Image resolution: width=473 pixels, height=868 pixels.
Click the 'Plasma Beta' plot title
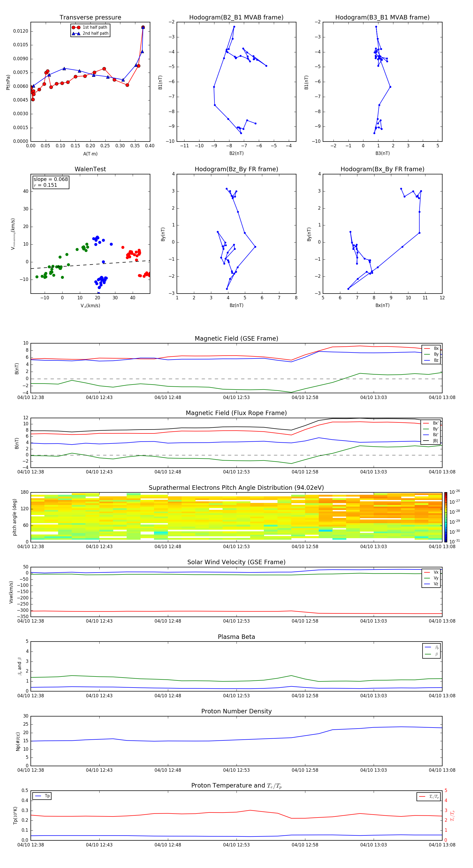(236, 637)
